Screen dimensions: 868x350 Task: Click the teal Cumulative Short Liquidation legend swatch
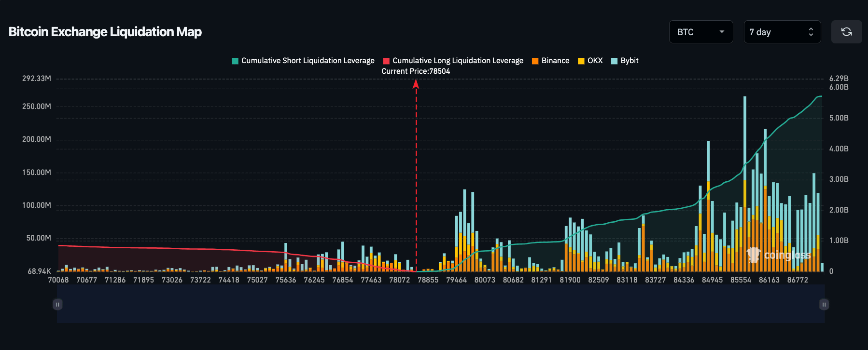pos(235,61)
